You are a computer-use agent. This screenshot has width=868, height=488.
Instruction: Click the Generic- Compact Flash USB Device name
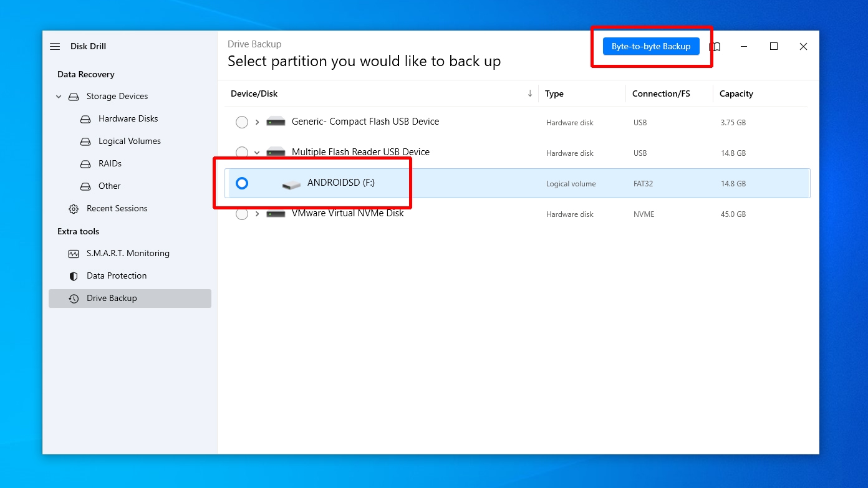coord(365,122)
